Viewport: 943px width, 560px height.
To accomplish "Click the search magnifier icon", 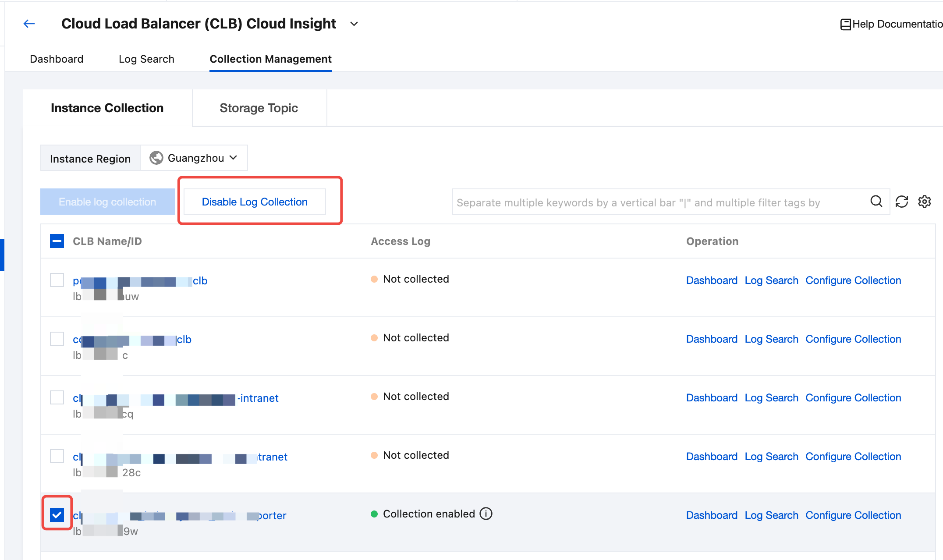I will [876, 202].
